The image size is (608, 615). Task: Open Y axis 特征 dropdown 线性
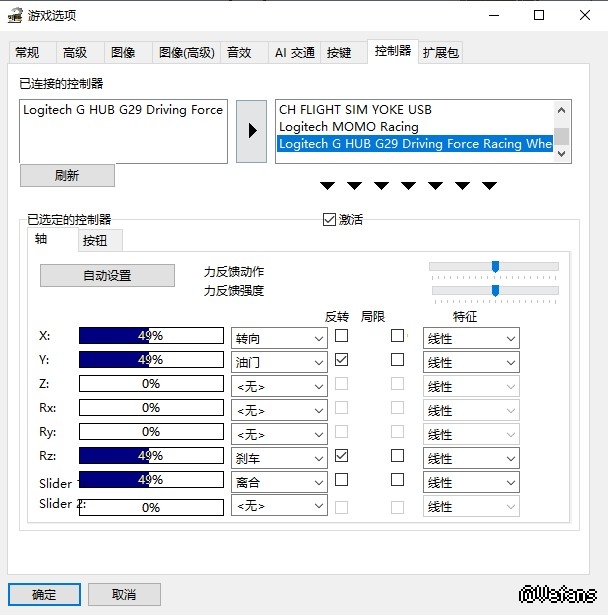[x=471, y=362]
